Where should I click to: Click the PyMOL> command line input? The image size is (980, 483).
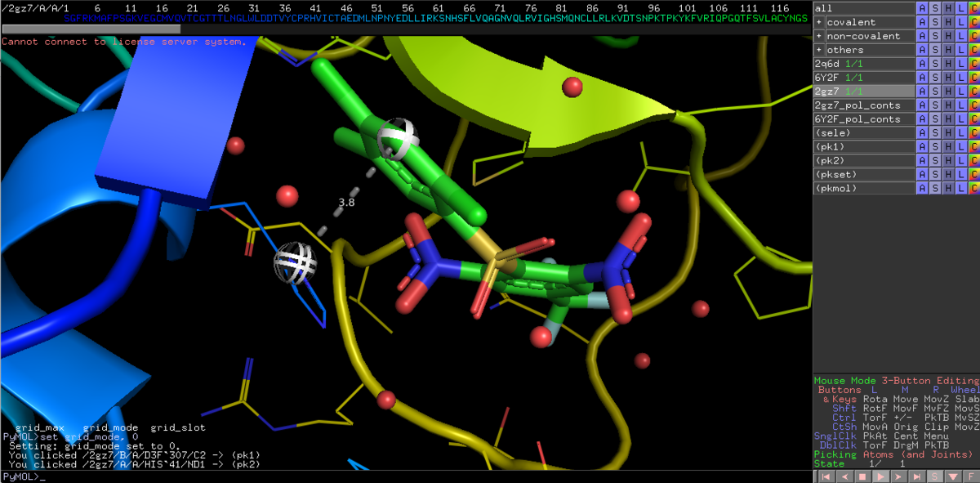(406, 476)
